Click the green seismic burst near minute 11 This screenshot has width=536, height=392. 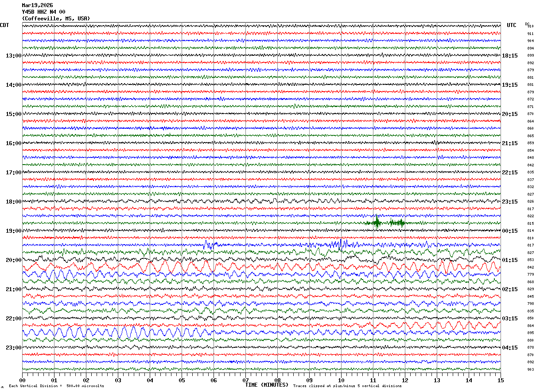pos(377,223)
